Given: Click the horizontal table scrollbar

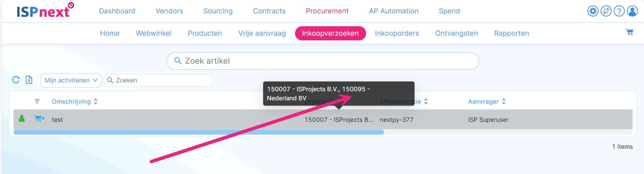Looking at the screenshot, I should click(199, 132).
